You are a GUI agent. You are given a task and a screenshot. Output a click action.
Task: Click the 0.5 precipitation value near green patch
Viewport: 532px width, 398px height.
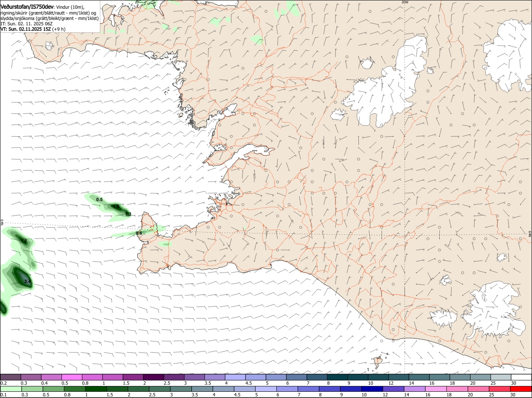99,200
